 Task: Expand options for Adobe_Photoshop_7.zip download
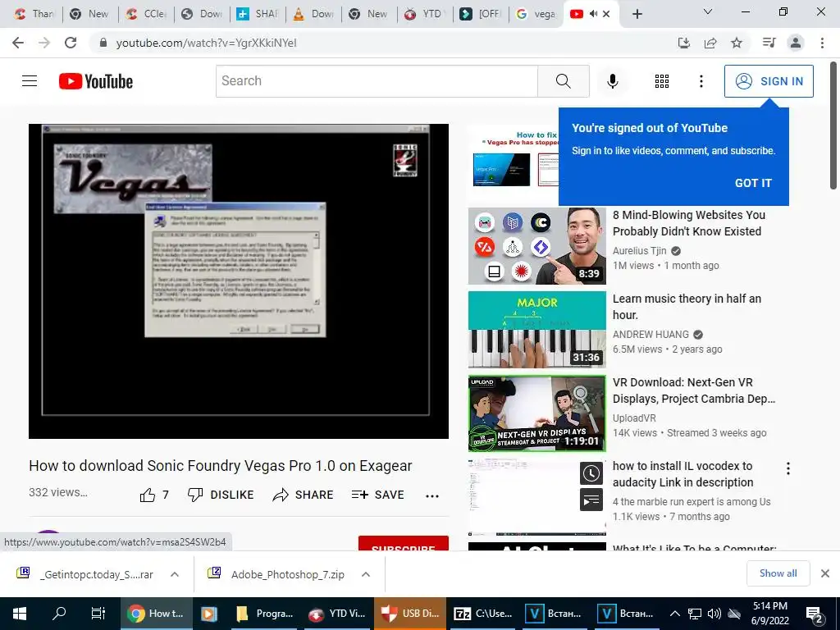point(366,574)
